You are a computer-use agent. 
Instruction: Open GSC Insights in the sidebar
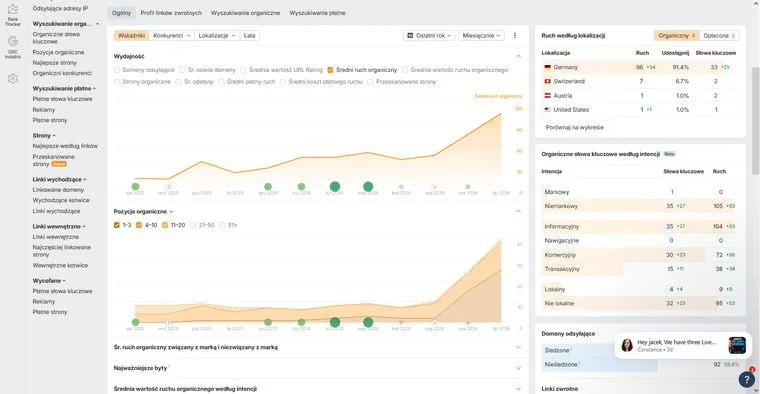13,47
